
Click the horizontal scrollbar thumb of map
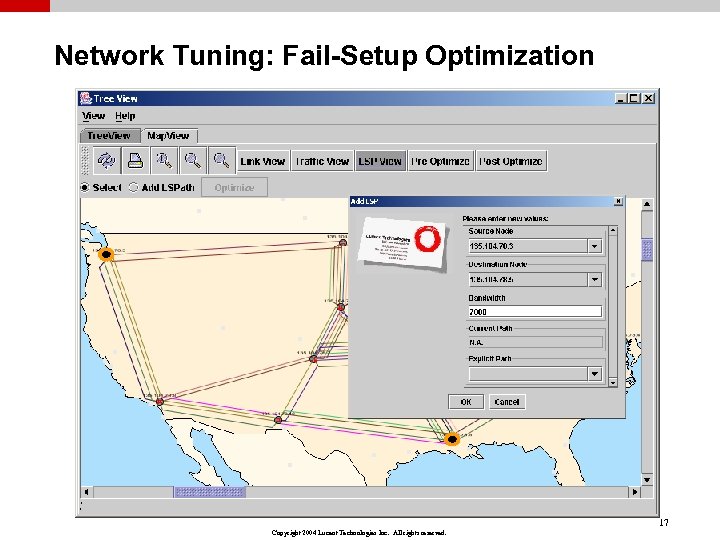click(209, 492)
